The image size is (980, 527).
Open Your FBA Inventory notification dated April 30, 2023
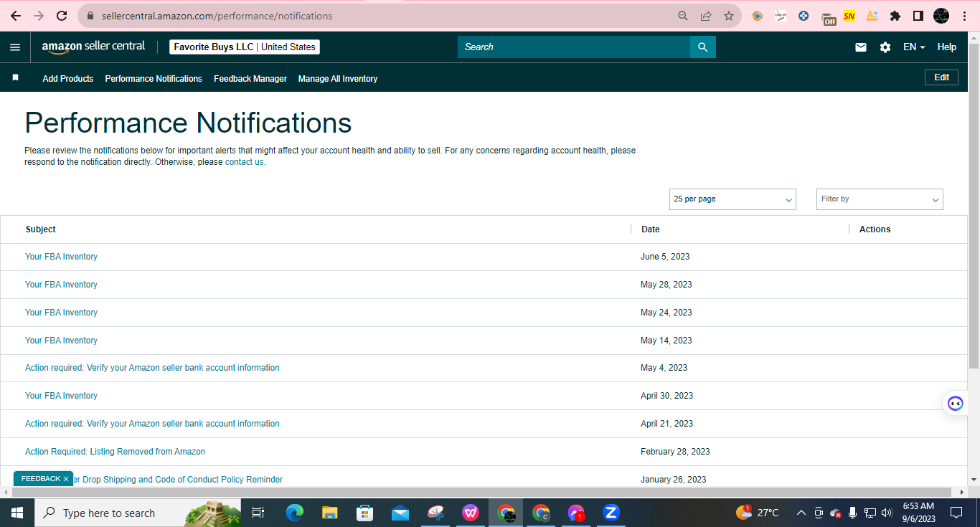click(61, 396)
